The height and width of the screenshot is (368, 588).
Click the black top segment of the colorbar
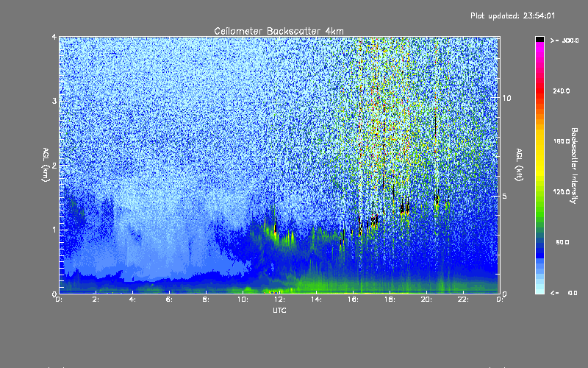(539, 39)
